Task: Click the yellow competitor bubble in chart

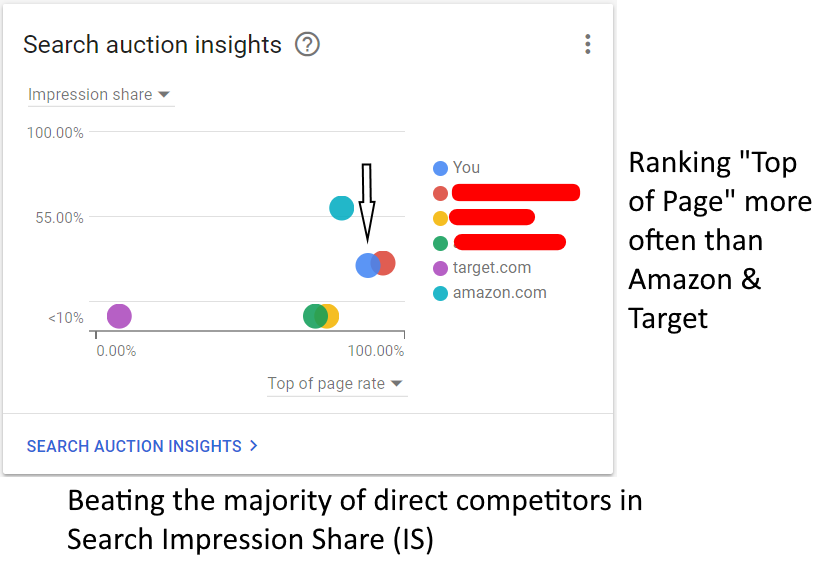Action: pyautogui.click(x=330, y=316)
